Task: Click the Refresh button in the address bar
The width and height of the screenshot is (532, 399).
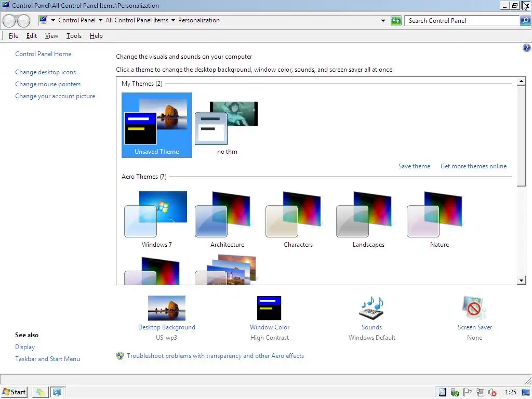Action: point(395,21)
